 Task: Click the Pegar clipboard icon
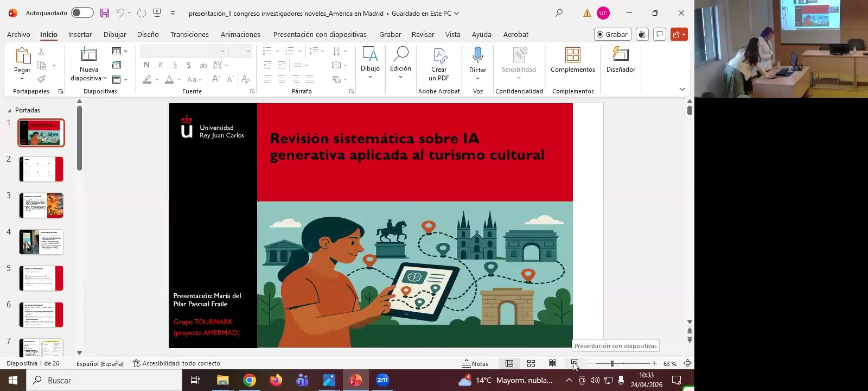[22, 55]
